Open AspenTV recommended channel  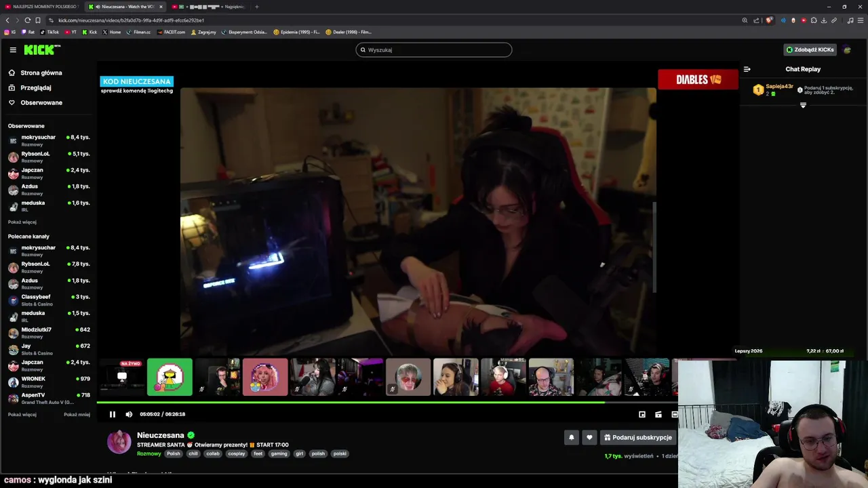tap(49, 398)
